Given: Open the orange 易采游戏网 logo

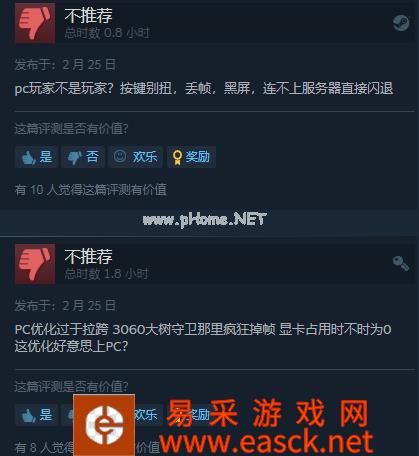Looking at the screenshot, I should 104,425.
